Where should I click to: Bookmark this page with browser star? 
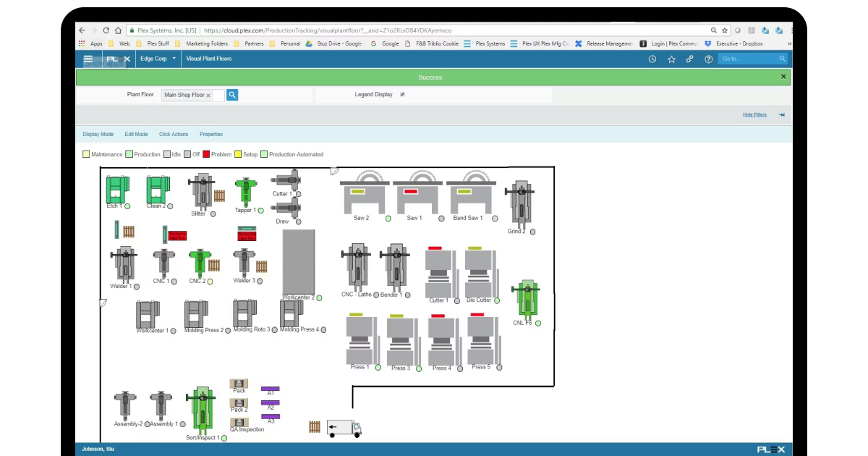725,30
